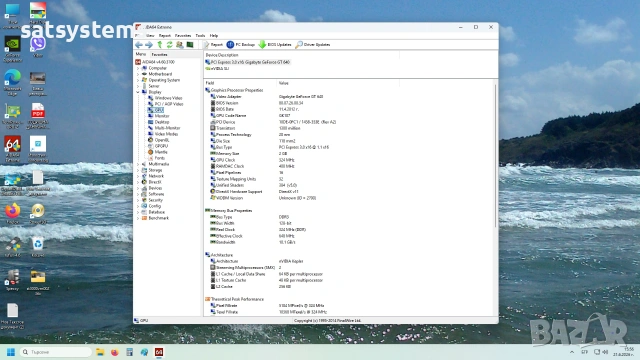Collapse the Display tree node
640x360 pixels.
(x=138, y=92)
